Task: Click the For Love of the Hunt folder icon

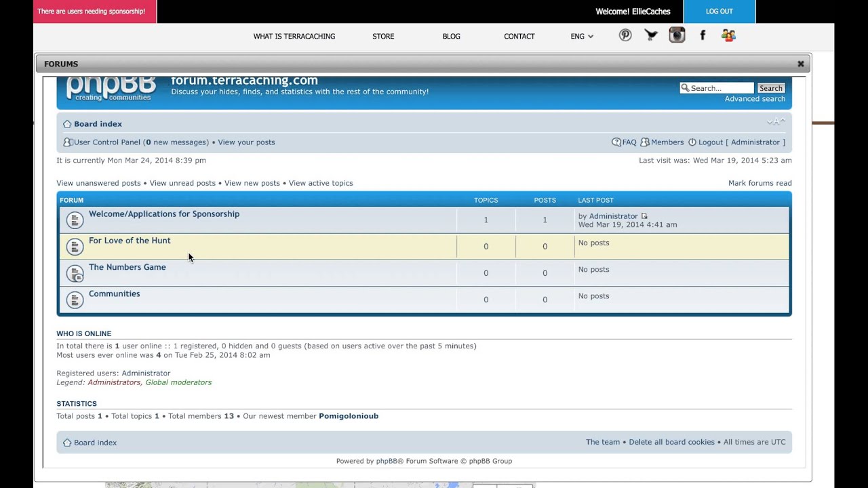Action: (75, 246)
